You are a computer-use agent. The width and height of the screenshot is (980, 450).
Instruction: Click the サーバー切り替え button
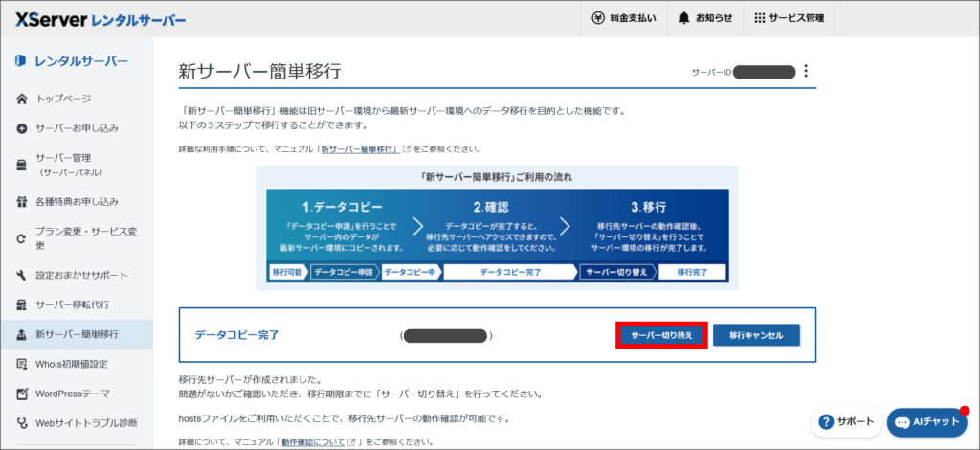[x=662, y=336]
